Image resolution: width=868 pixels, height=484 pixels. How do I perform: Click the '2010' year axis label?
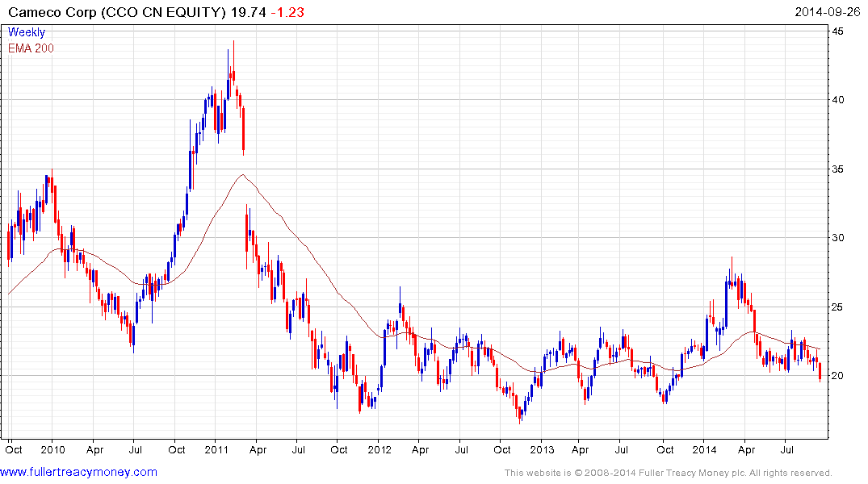click(52, 449)
